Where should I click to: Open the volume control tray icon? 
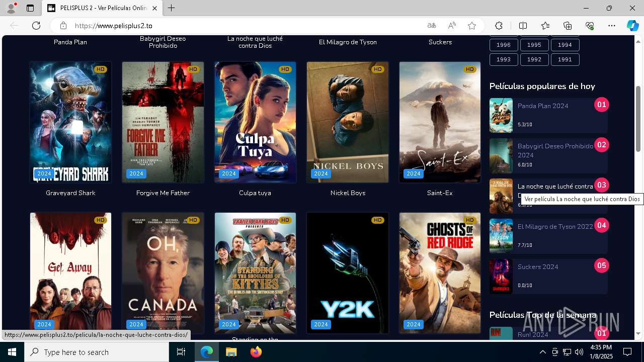point(579,352)
